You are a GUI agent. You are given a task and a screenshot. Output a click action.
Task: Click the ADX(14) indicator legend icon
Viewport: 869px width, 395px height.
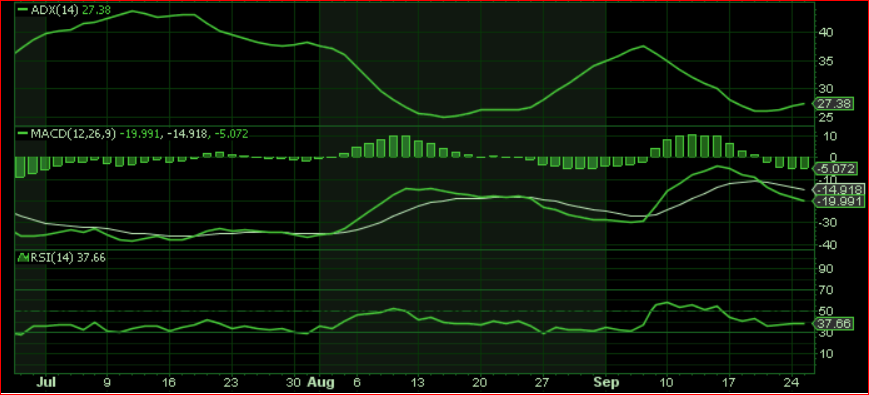[22, 9]
